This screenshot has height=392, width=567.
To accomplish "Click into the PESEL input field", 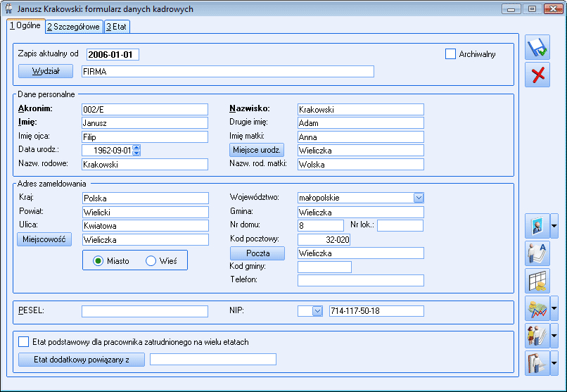I will [145, 311].
